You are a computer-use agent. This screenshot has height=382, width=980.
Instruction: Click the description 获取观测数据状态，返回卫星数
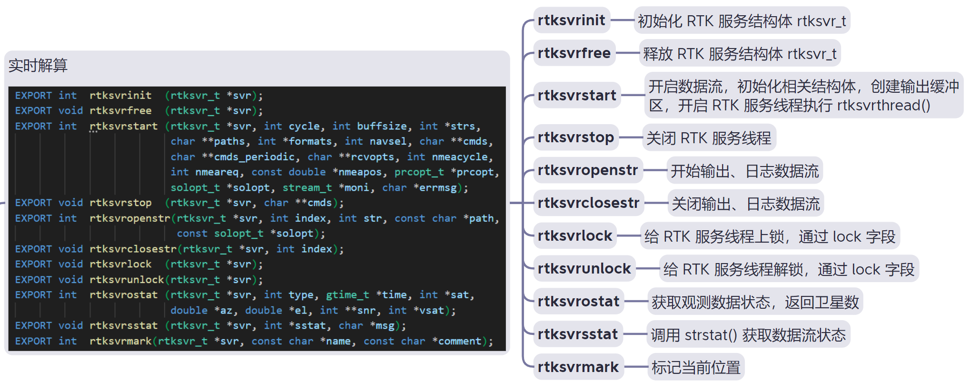(755, 302)
